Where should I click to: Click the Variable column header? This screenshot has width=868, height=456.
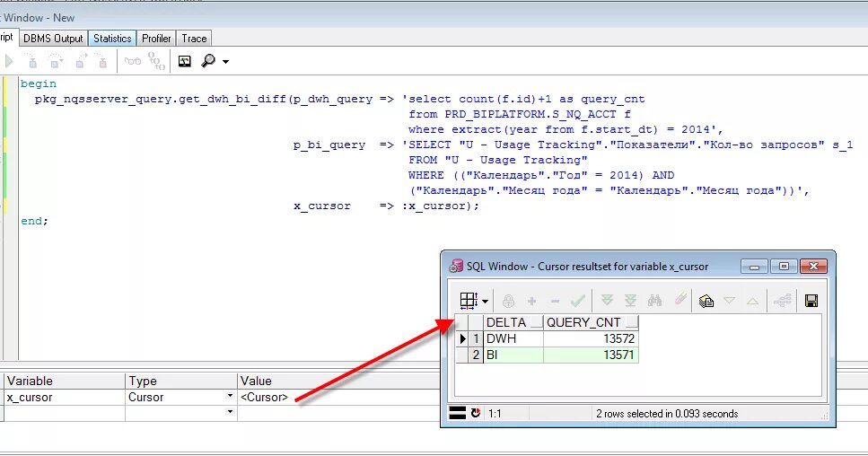coord(65,381)
